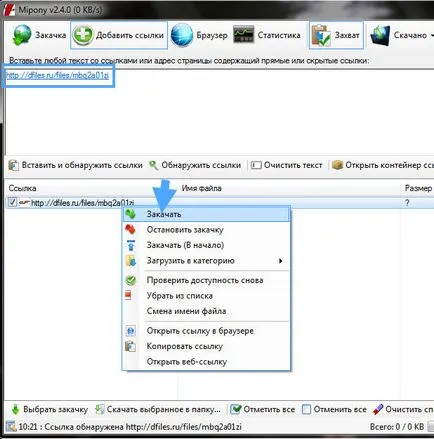This screenshot has height=439, width=434.
Task: Click Скачать выбранное в папку label
Action: tap(163, 409)
